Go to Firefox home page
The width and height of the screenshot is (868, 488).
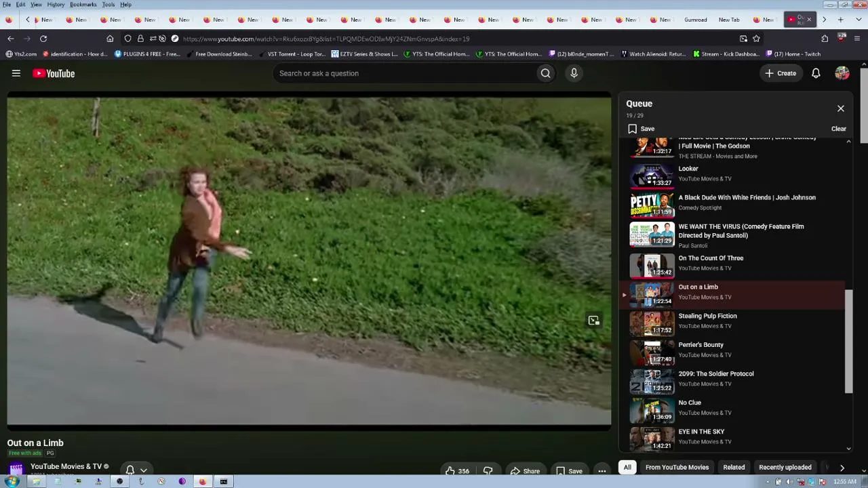110,39
